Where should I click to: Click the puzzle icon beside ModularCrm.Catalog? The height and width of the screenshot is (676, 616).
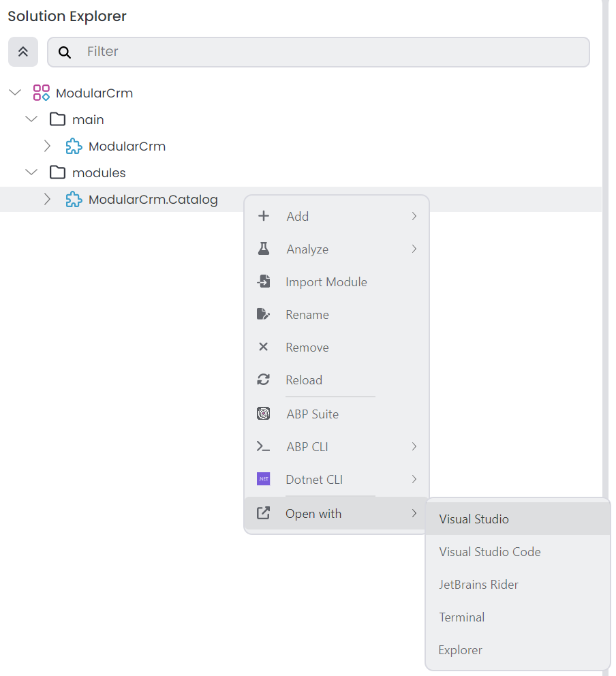74,200
